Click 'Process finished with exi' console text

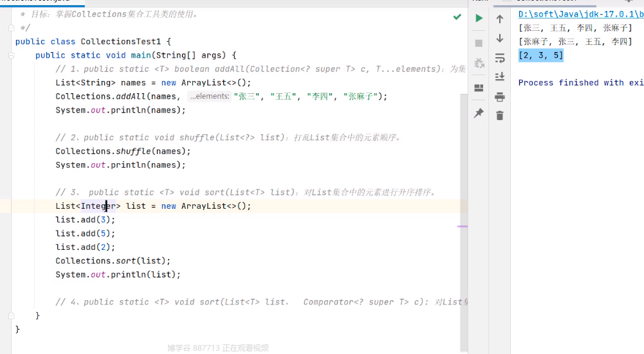(581, 82)
